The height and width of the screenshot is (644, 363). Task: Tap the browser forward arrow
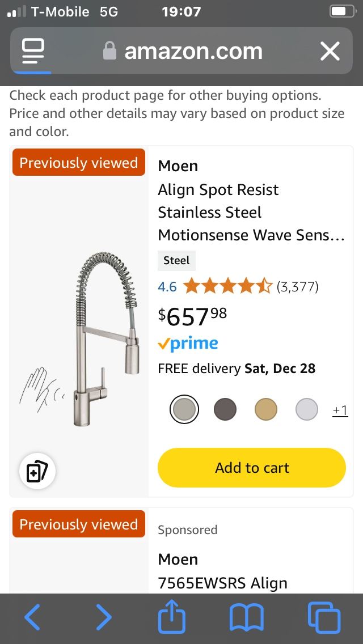(x=103, y=617)
